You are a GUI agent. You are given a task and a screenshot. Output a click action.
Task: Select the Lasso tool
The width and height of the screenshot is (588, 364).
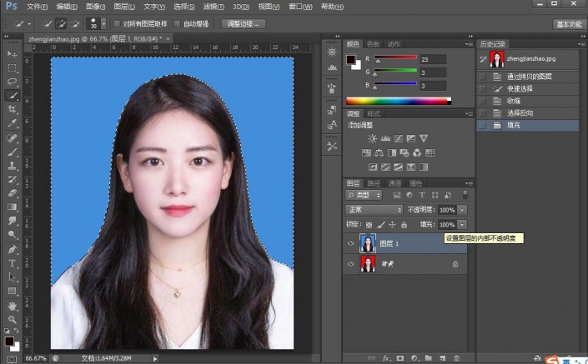13,82
